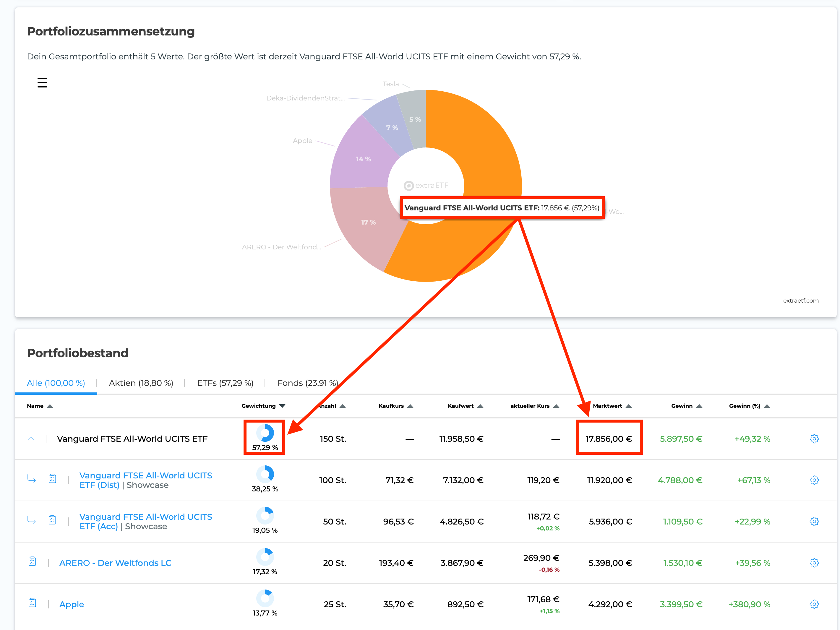Screen dimensions: 840x630
Task: Click the 11.958,50 € Kaufwert cell
Action: [461, 439]
